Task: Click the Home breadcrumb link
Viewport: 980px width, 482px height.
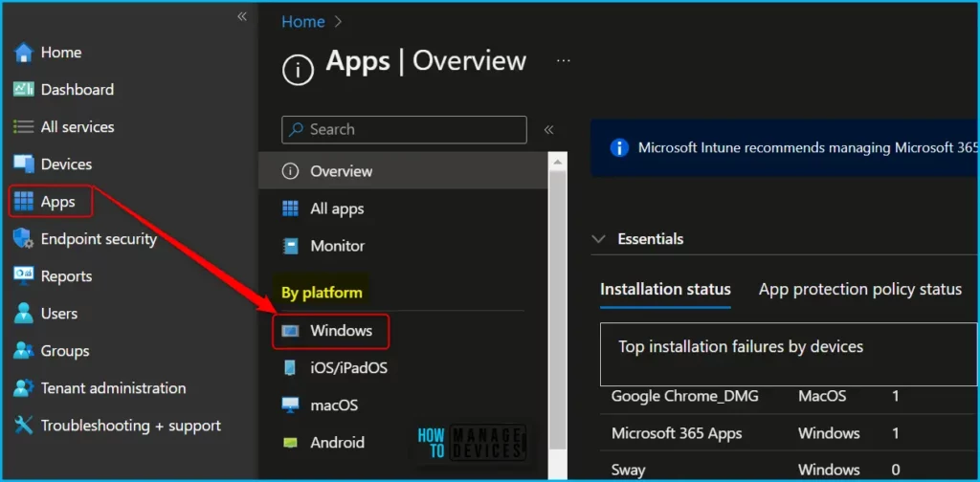Action: click(x=303, y=21)
